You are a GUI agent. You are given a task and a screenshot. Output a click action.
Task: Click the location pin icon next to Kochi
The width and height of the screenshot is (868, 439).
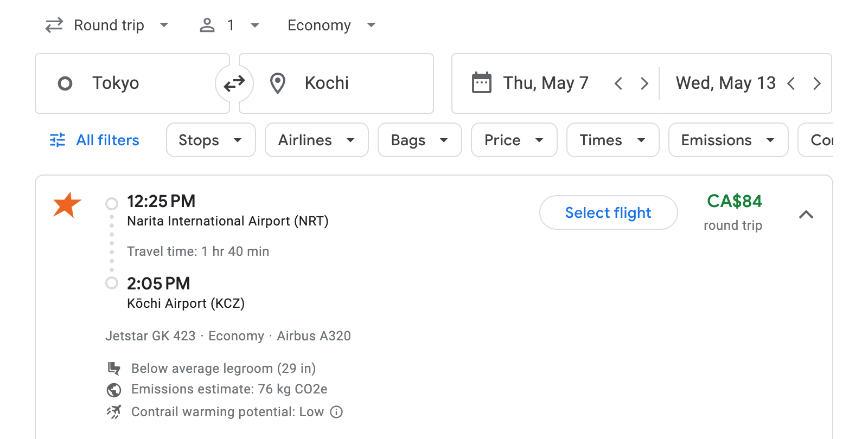278,83
